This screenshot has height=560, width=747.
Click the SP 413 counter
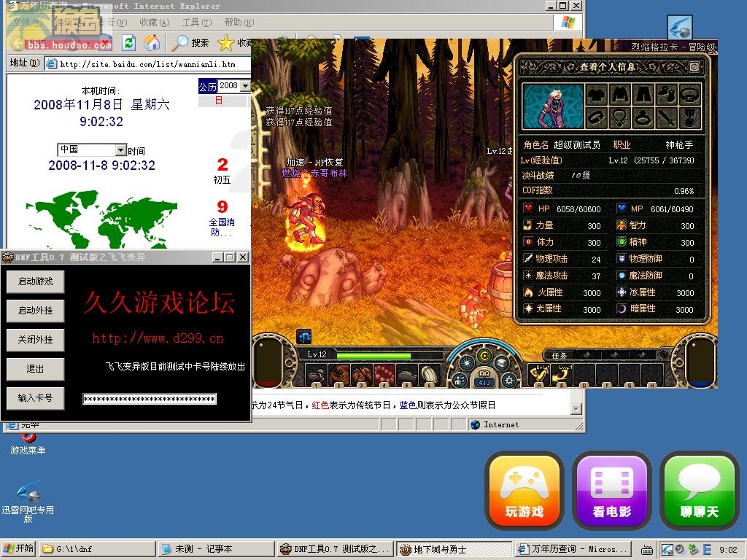[x=484, y=378]
